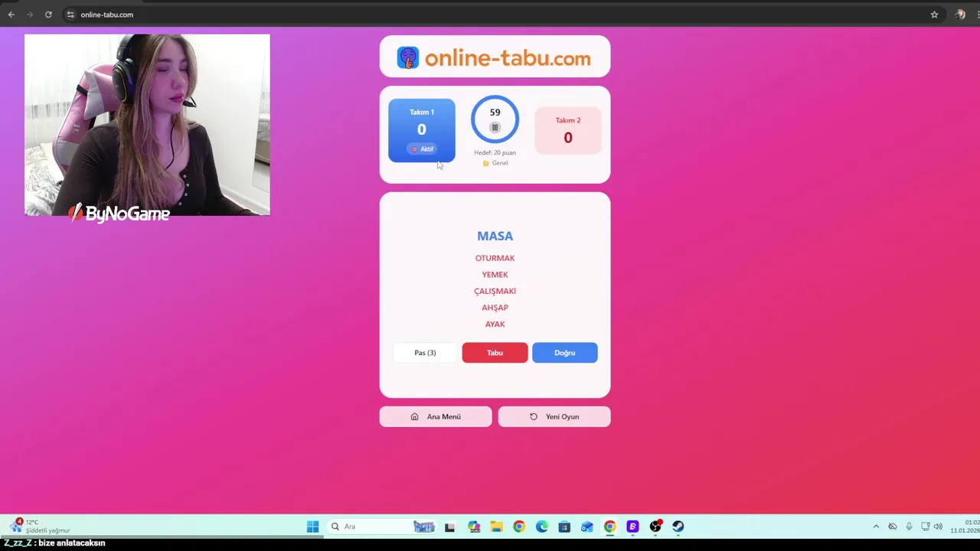Viewport: 980px width, 551px height.
Task: Click the forbidden word YEMEK
Action: coord(495,275)
